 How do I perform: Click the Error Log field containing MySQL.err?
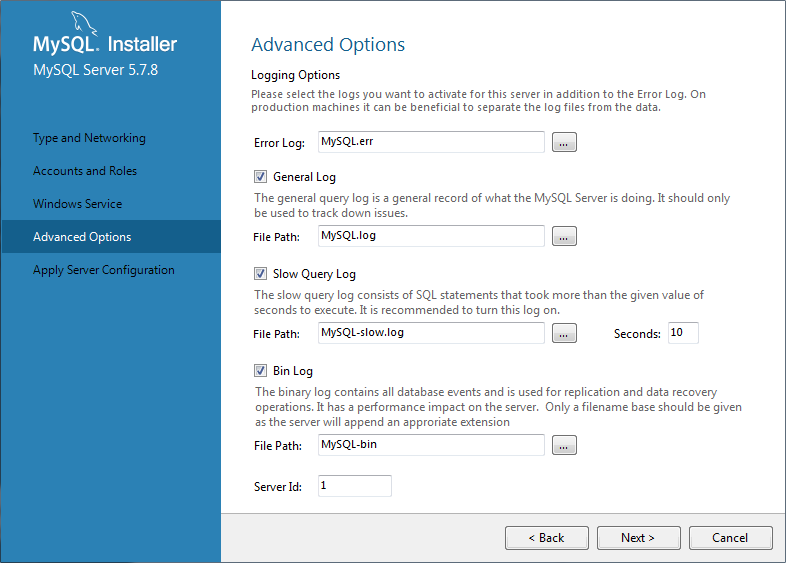tap(431, 142)
